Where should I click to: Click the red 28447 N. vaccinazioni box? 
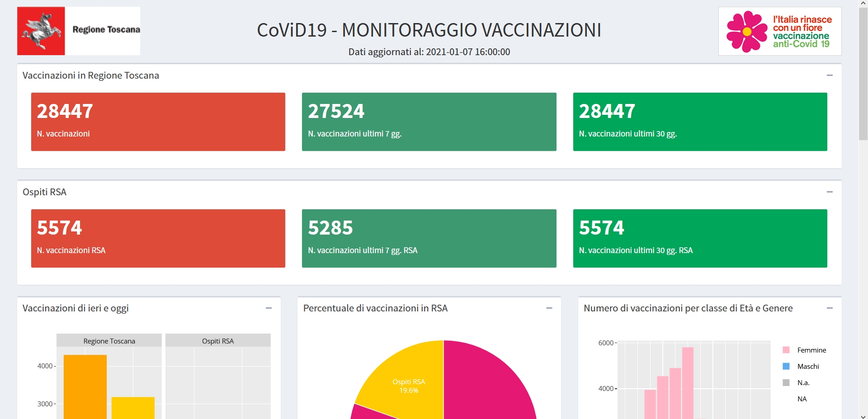(158, 122)
